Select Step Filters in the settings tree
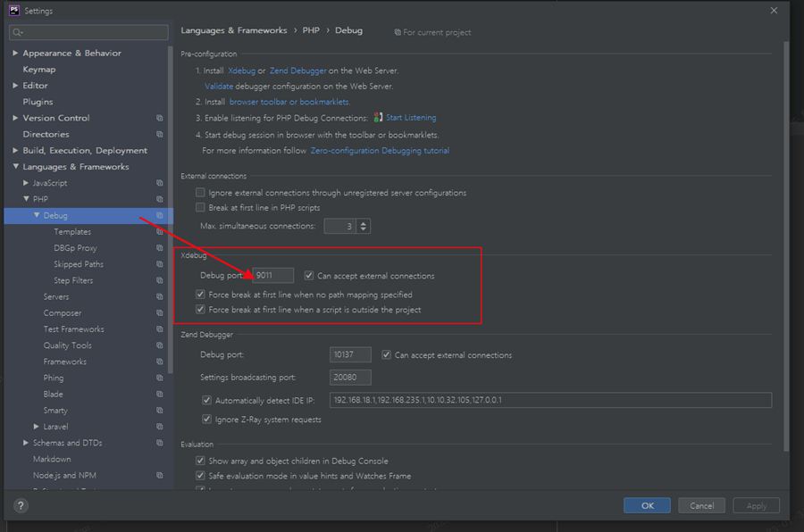The image size is (804, 532). tap(73, 280)
